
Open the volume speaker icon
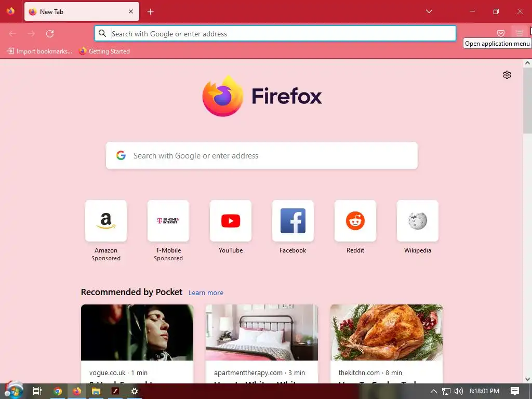click(458, 391)
